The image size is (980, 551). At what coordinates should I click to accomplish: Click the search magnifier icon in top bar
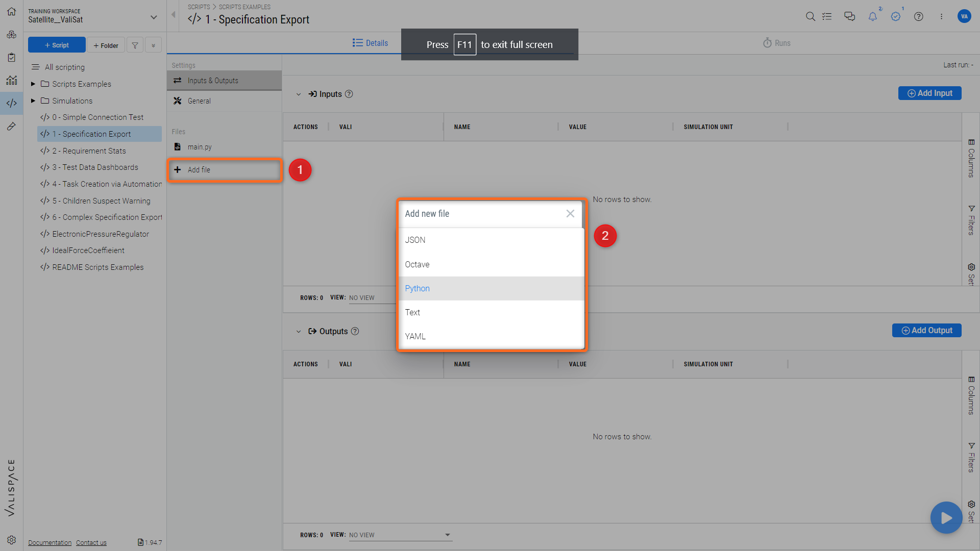tap(810, 16)
